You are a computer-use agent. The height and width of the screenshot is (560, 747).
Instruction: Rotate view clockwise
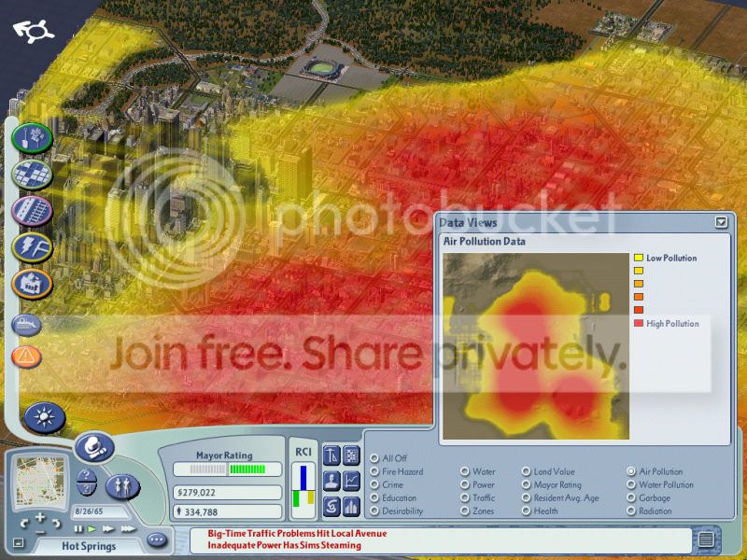click(56, 524)
